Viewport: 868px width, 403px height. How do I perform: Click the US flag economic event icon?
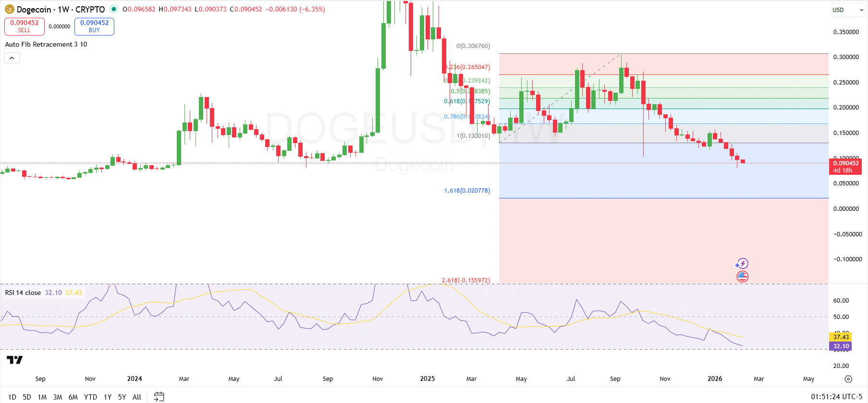click(743, 276)
